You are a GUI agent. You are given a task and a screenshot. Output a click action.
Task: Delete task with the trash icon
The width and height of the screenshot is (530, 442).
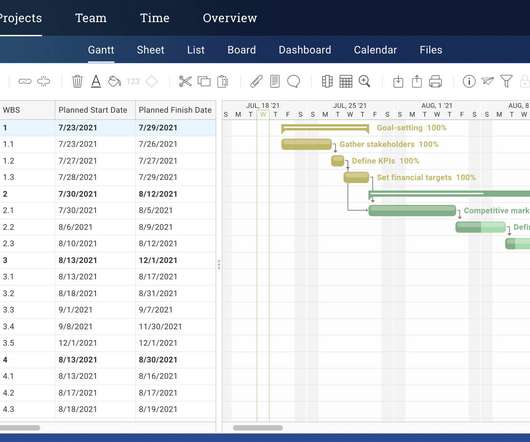pyautogui.click(x=77, y=81)
